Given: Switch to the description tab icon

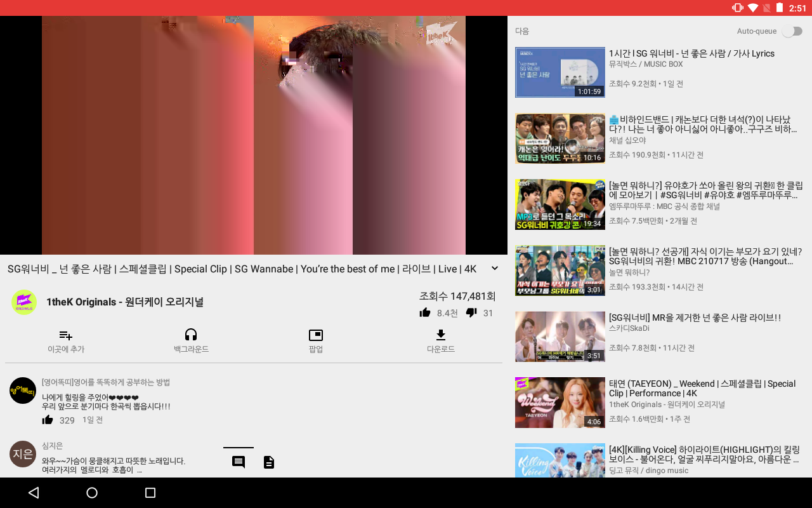Looking at the screenshot, I should tap(269, 462).
